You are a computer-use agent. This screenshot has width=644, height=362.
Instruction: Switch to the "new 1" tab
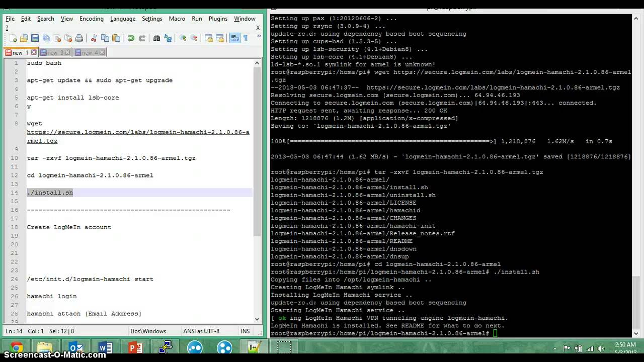17,52
